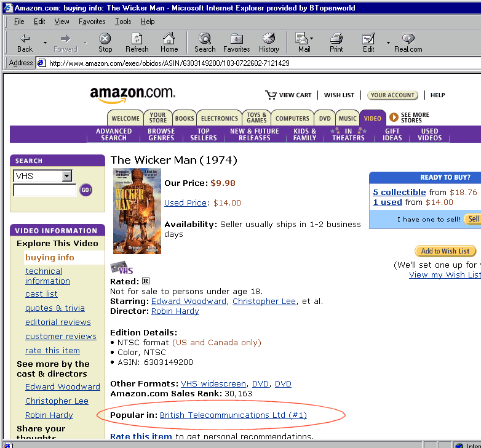Open In Theaters section
This screenshot has height=448, width=481.
pos(349,134)
